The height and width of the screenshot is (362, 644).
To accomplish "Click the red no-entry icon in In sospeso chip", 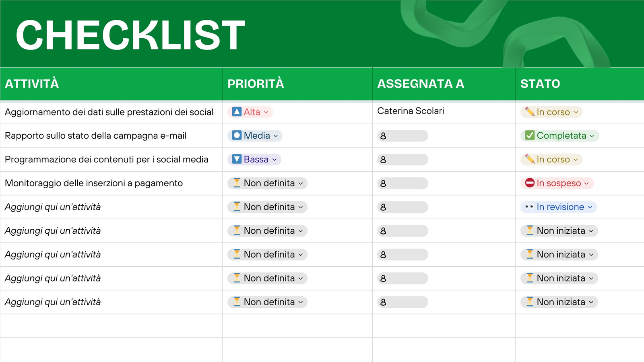I will click(530, 183).
